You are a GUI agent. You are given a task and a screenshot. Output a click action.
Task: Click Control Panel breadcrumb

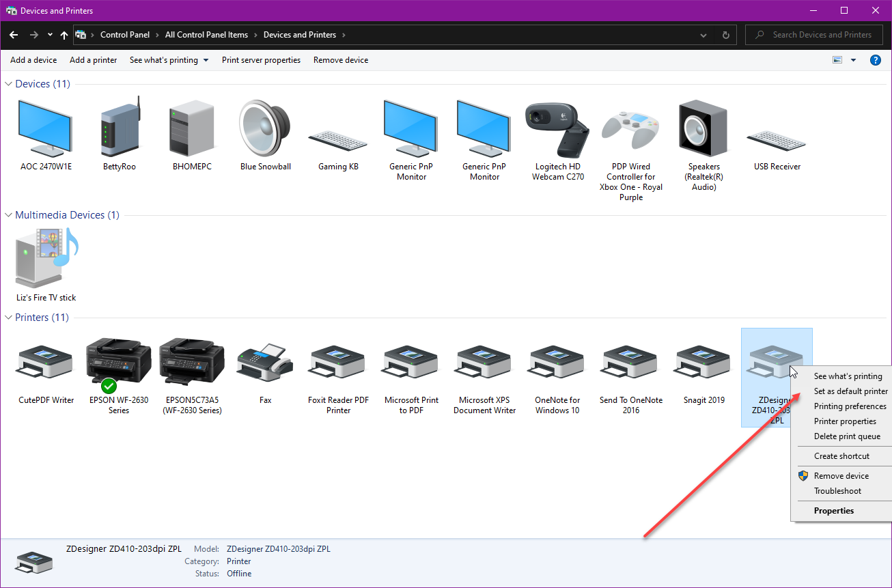[x=126, y=35]
